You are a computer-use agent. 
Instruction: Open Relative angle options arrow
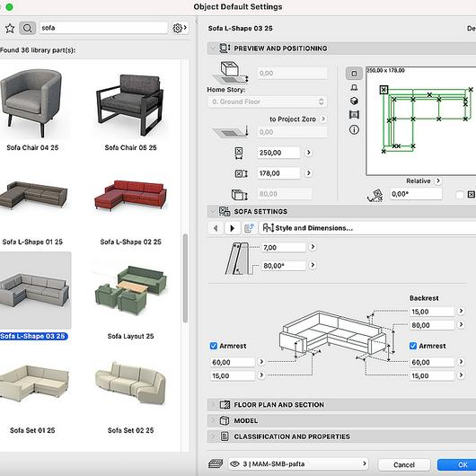437,181
